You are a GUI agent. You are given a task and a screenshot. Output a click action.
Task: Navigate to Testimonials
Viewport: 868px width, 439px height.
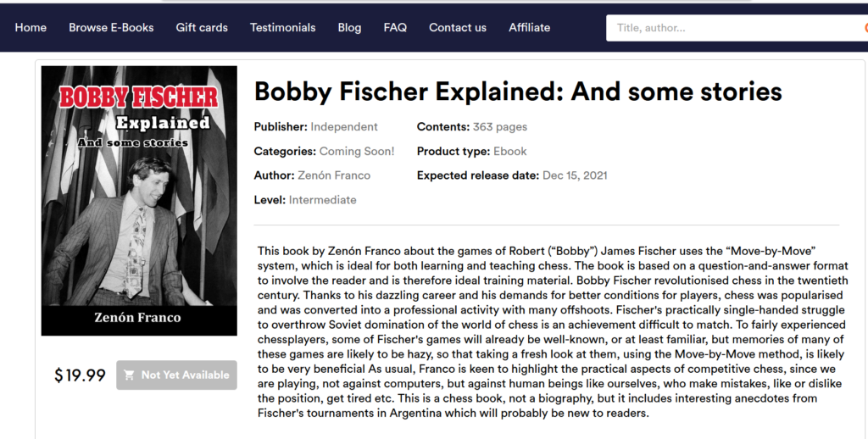pyautogui.click(x=282, y=27)
